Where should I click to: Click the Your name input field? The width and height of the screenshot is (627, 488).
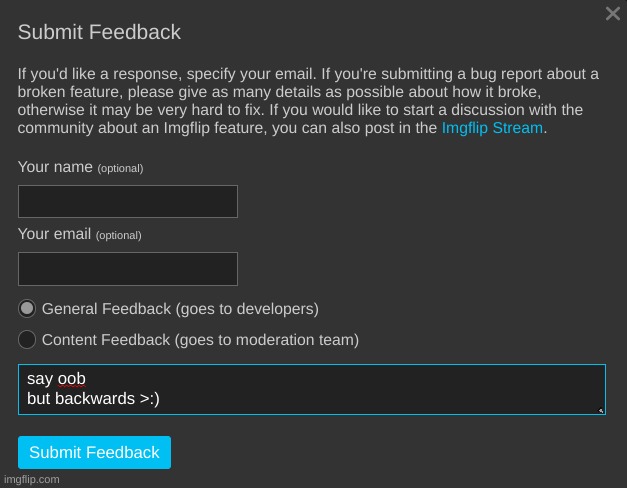pos(128,201)
